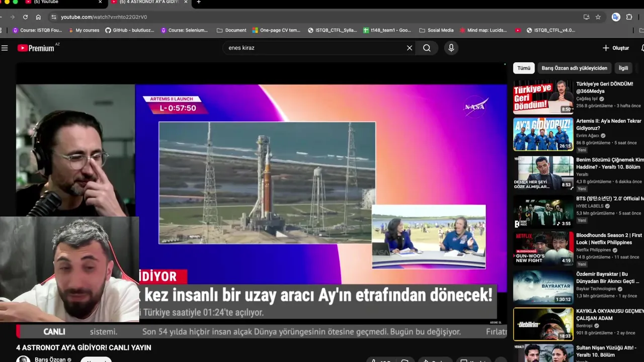Open KAYIKLA OKYANUSU GEÇMEYE video thumbnail
The height and width of the screenshot is (362, 644).
pyautogui.click(x=543, y=324)
